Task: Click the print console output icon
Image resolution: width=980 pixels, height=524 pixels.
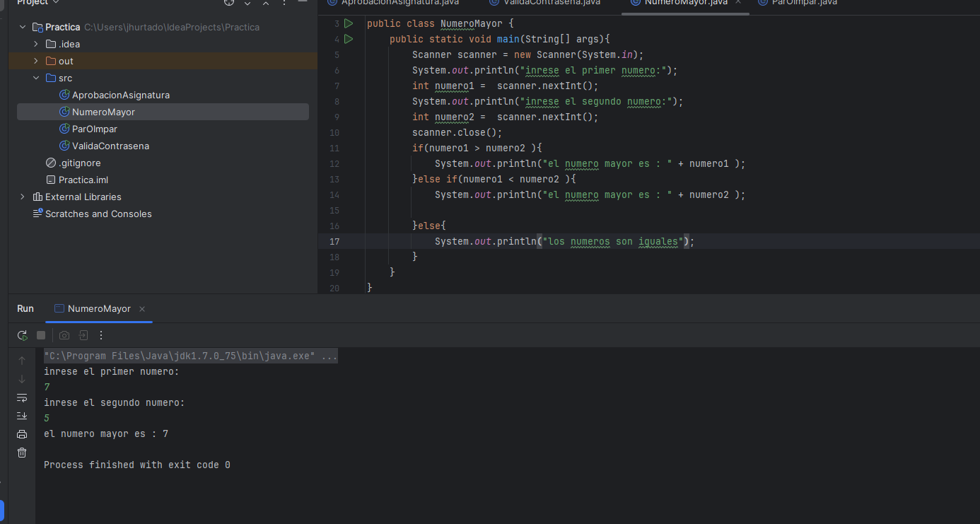Action: coord(22,434)
